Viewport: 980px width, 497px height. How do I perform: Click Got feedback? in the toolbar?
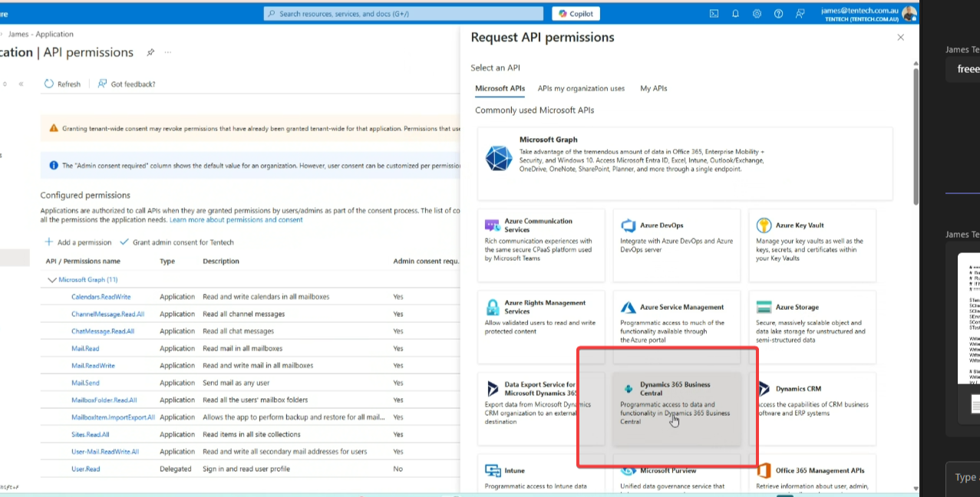pyautogui.click(x=127, y=84)
